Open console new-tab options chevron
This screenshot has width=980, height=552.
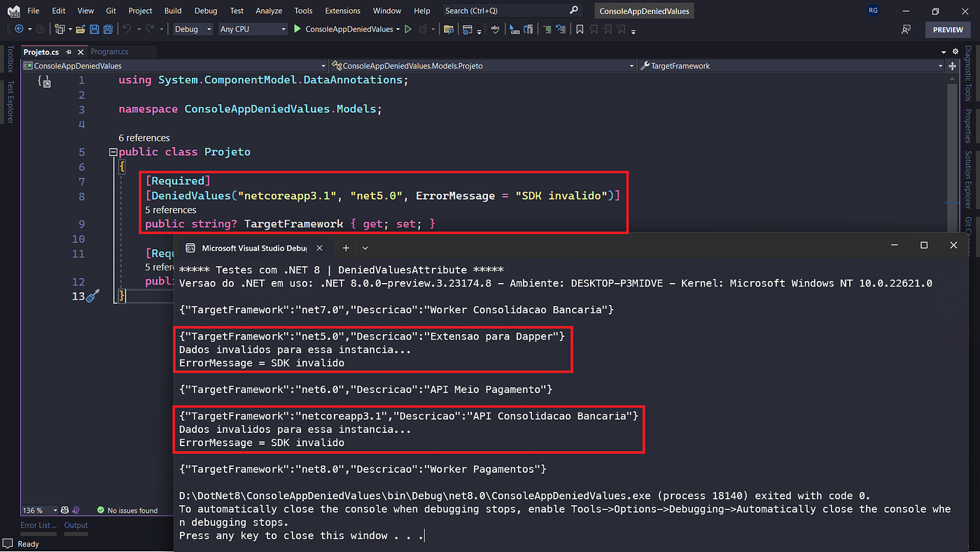pyautogui.click(x=365, y=248)
